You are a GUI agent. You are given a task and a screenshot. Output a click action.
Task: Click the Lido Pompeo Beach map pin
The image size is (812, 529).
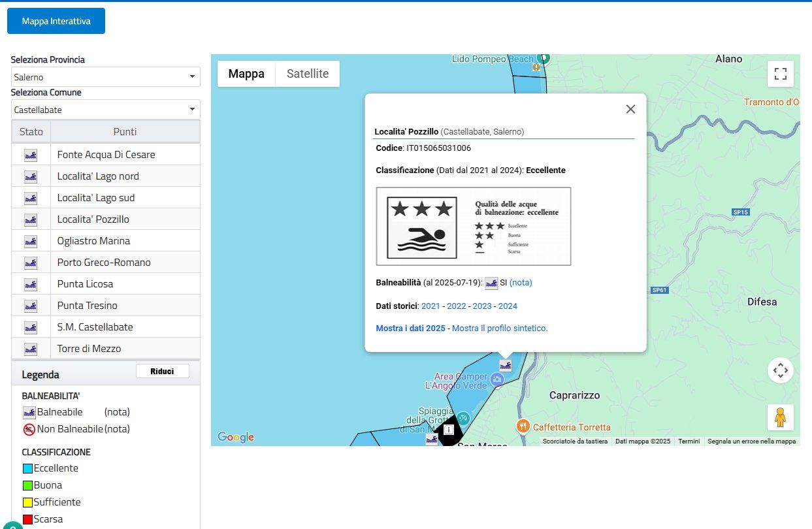click(x=543, y=59)
